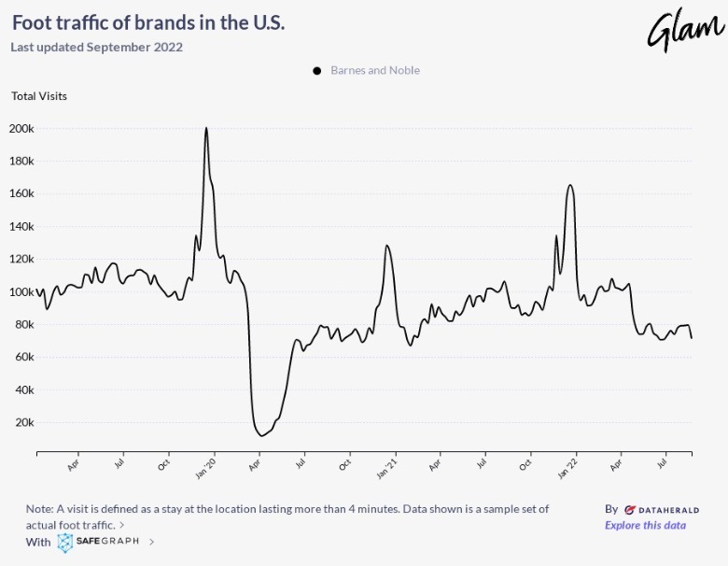Screen dimensions: 728x566
Task: Click the lowest dip of the line near April 2020
Action: 261,435
